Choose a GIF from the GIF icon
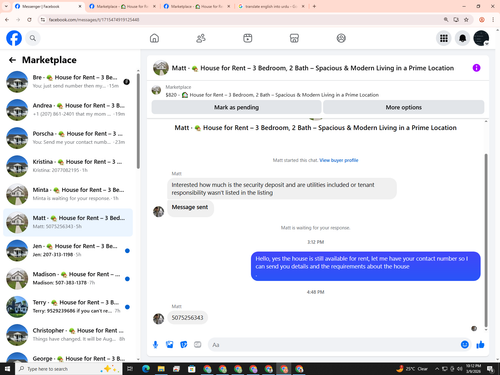 pyautogui.click(x=198, y=345)
